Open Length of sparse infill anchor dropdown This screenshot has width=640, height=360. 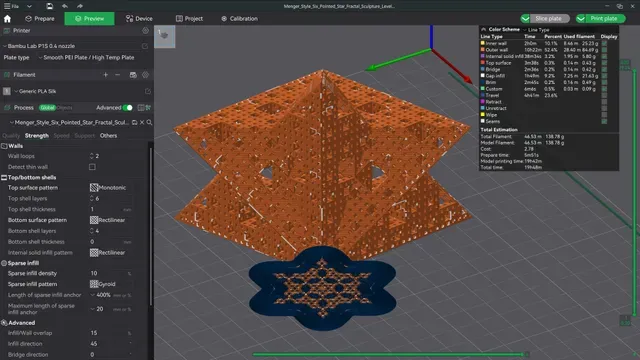pos(110,295)
